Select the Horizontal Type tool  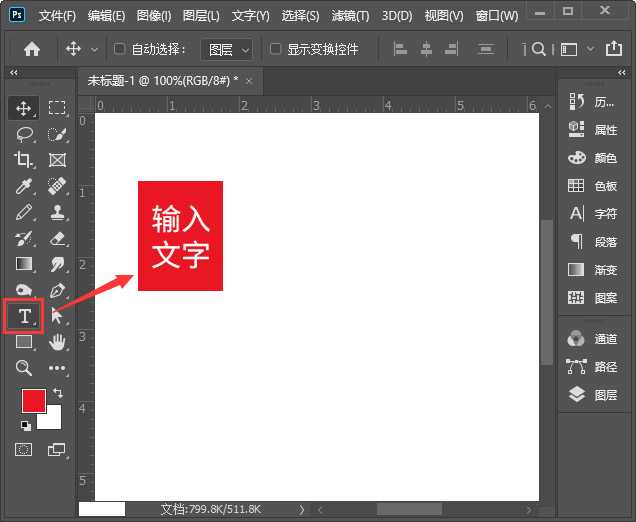coord(24,317)
